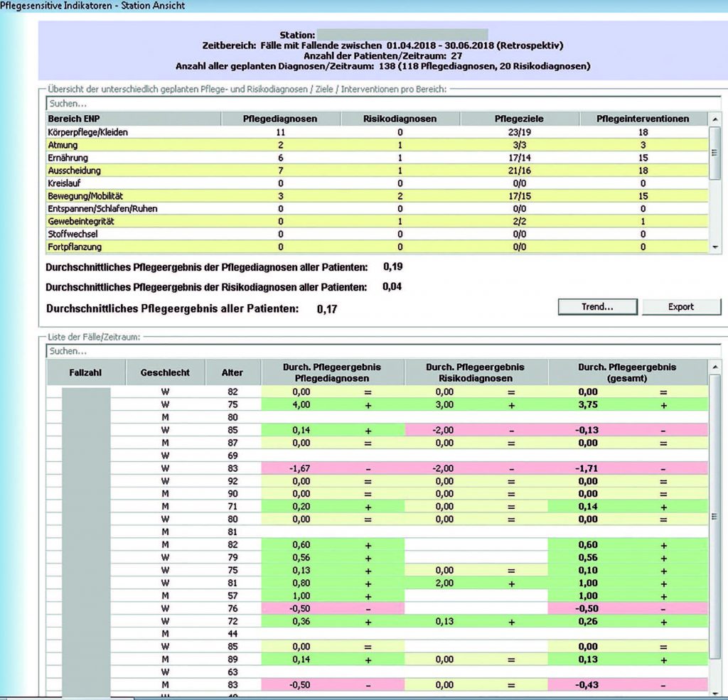Screen dimensions: 728x700
Task: Select the Körperpflege/Kleiden row
Action: click(x=377, y=132)
